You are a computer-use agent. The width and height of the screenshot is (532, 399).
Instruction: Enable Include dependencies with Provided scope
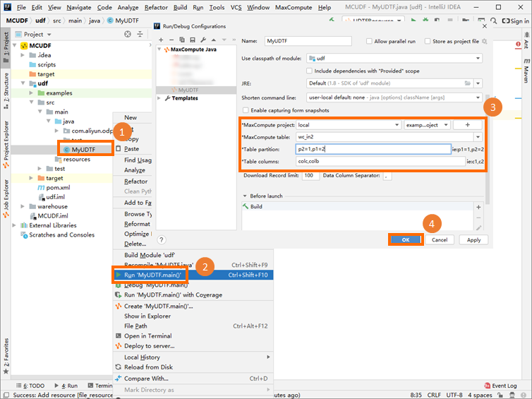[x=309, y=71]
